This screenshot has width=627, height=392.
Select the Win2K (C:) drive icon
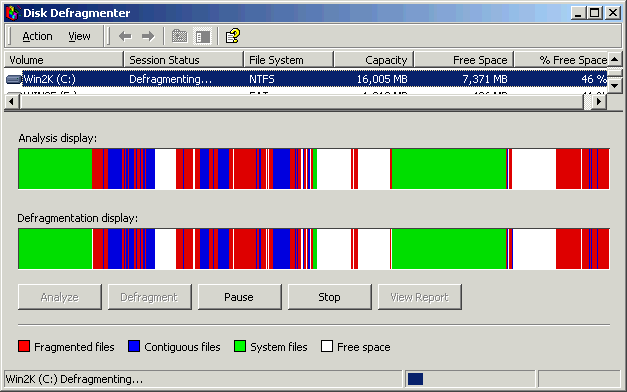tap(14, 79)
